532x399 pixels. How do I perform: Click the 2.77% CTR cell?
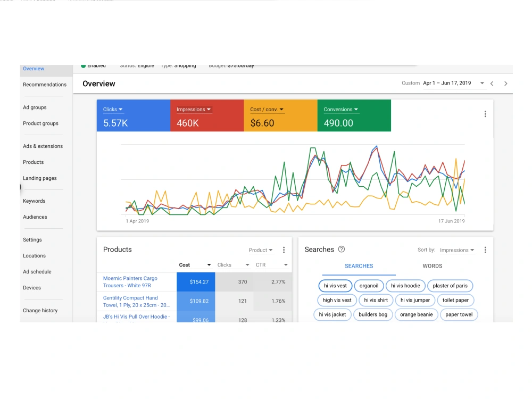272,282
